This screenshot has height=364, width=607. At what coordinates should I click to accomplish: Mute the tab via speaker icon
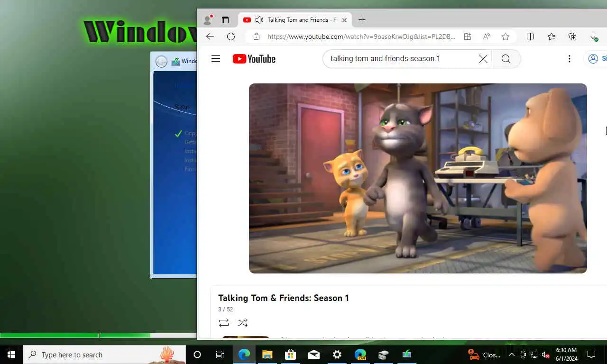coord(259,20)
